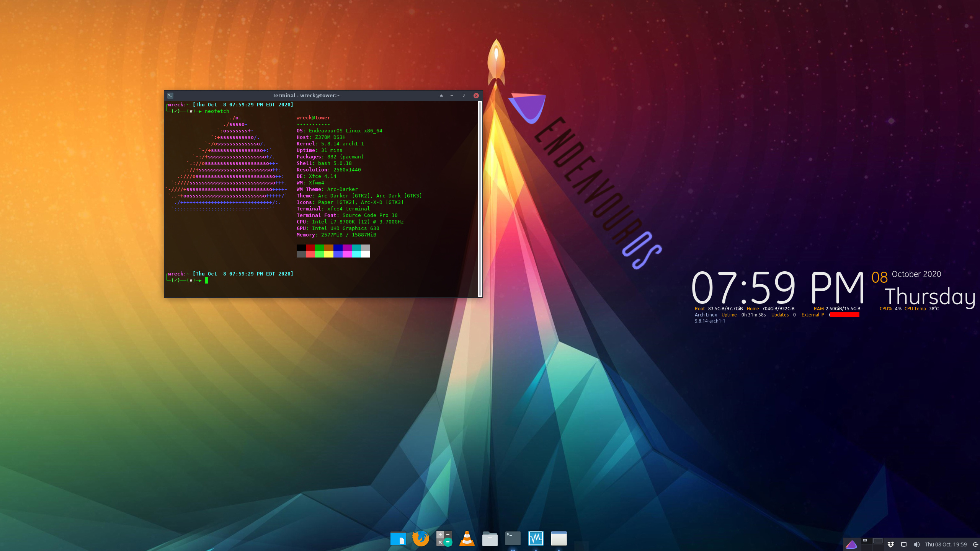980x551 pixels.
Task: Click the red color block in neofetch palette
Action: [x=310, y=248]
